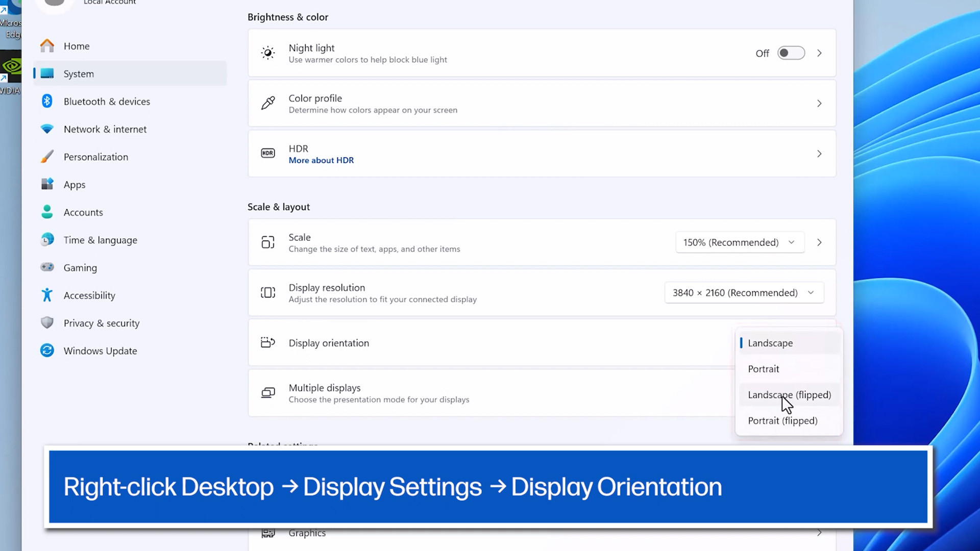This screenshot has height=551, width=980.
Task: Select the System monitor icon in sidebar
Action: pyautogui.click(x=47, y=73)
